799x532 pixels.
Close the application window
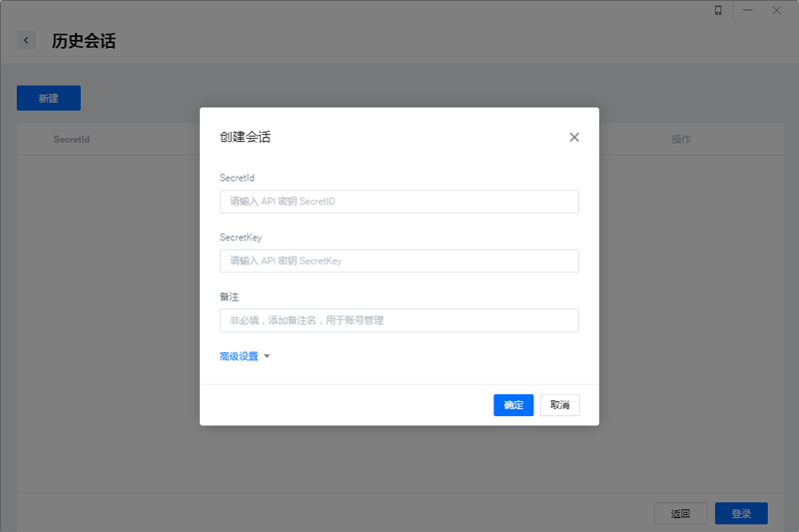coord(777,10)
